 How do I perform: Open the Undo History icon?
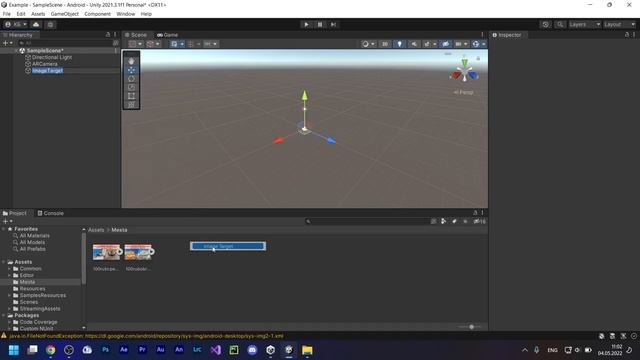click(545, 24)
